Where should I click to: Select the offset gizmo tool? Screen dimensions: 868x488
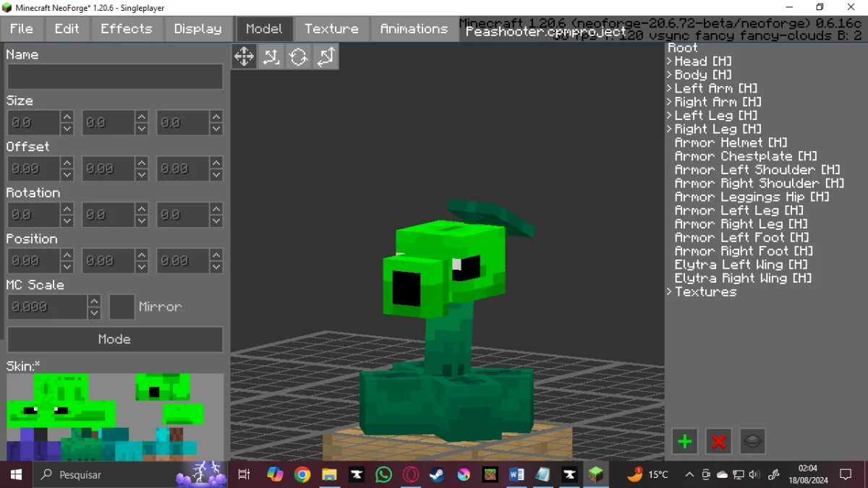(271, 56)
